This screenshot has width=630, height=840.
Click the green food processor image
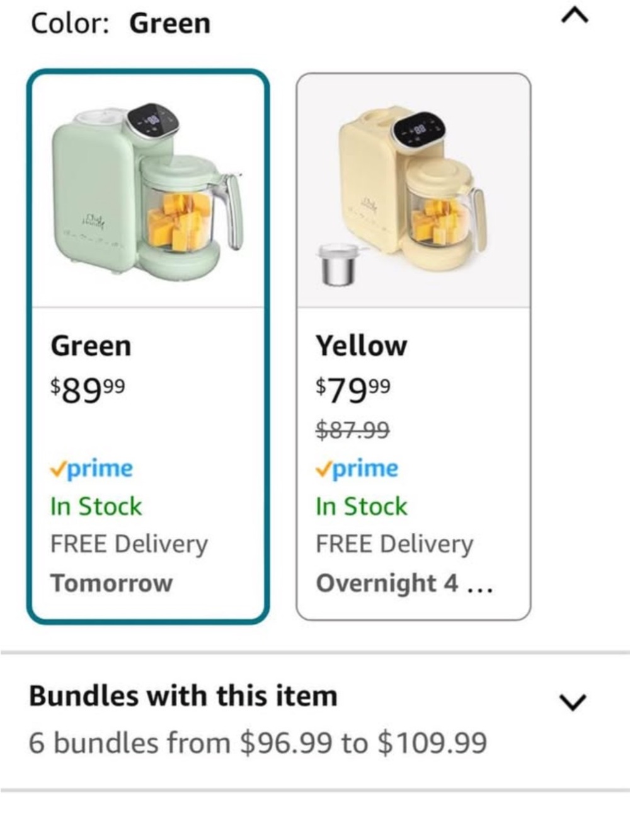(147, 189)
